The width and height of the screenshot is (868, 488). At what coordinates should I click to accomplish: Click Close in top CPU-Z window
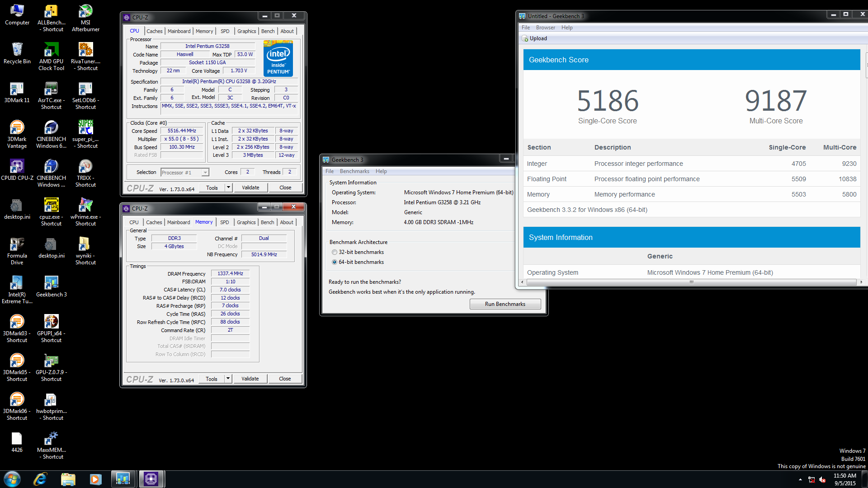coord(285,188)
